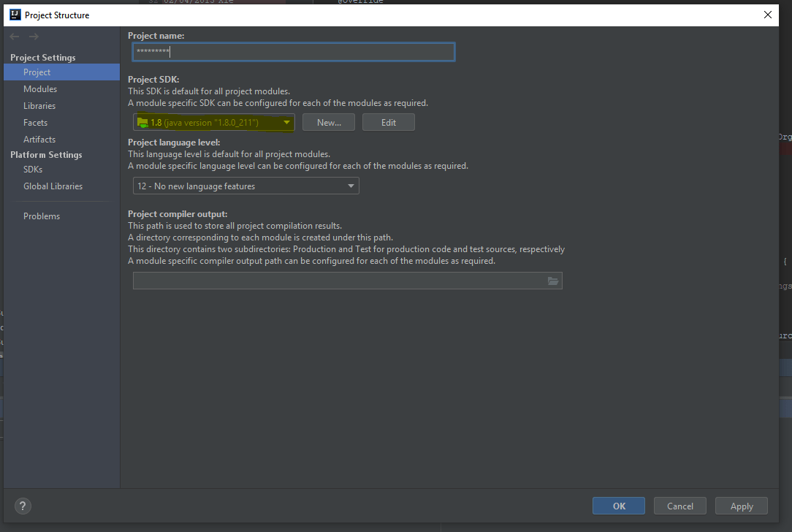Click inside the Project name field
The width and height of the screenshot is (792, 532).
tap(292, 51)
